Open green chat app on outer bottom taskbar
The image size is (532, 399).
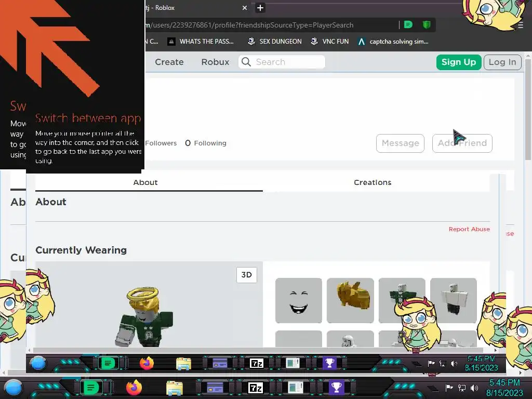(x=90, y=388)
